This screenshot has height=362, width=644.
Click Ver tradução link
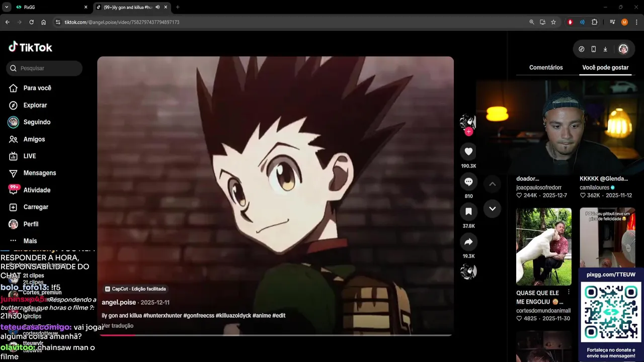pos(118,326)
